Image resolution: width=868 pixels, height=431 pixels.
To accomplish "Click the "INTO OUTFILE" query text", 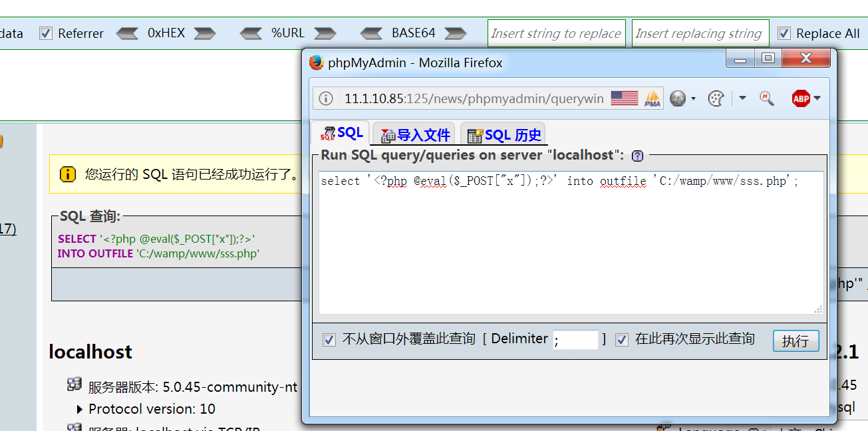I will click(x=95, y=253).
